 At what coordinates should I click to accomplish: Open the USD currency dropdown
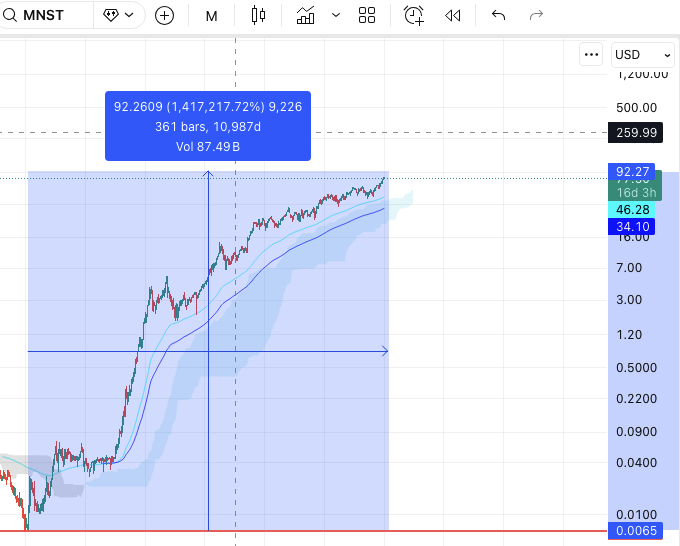643,55
